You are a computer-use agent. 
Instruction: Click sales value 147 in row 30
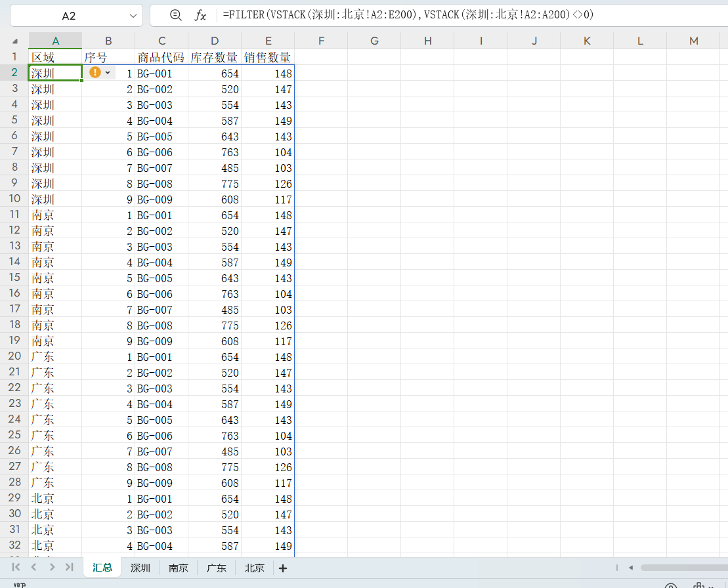point(268,514)
